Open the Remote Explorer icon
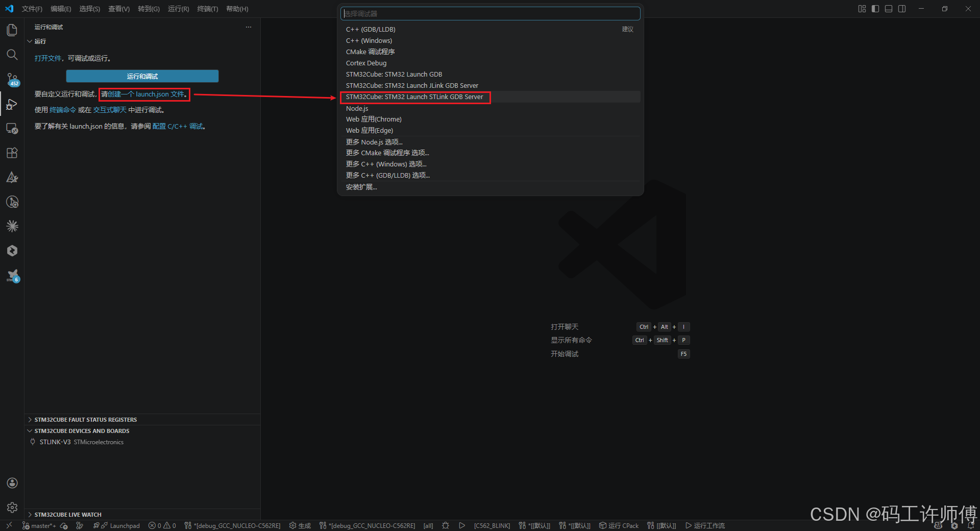The width and height of the screenshot is (980, 531). click(12, 129)
